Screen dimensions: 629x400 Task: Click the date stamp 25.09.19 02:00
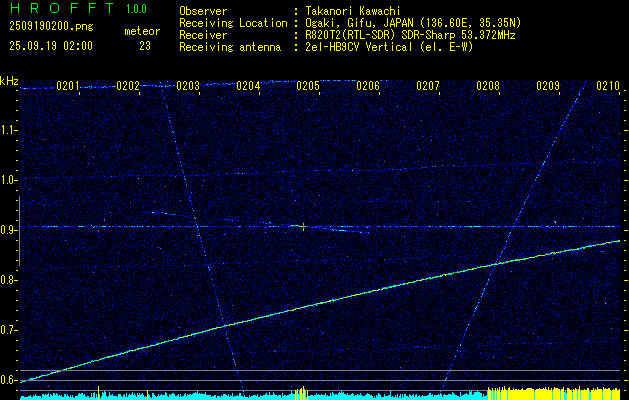(51, 46)
